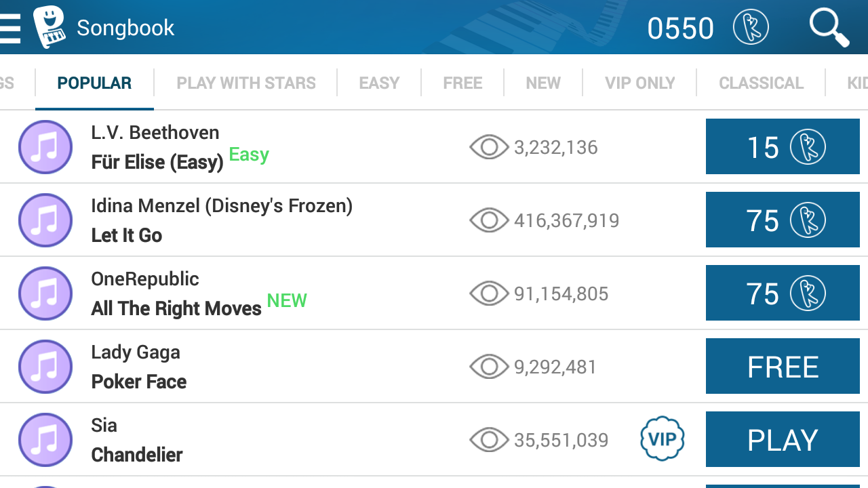Viewport: 868px width, 488px height.
Task: Switch to the Play With Stars tab
Action: 246,83
